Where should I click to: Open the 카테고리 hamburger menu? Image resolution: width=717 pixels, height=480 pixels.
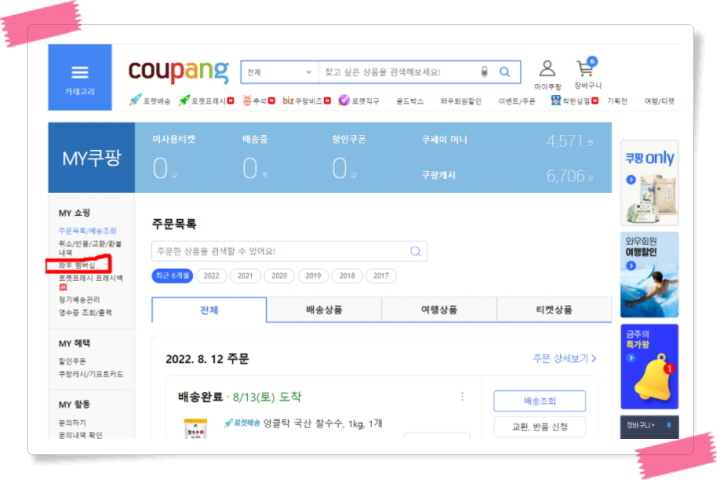pyautogui.click(x=80, y=77)
